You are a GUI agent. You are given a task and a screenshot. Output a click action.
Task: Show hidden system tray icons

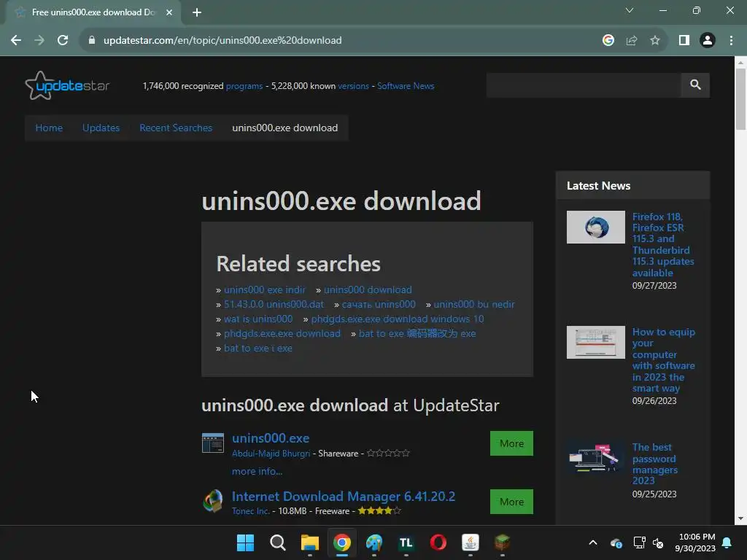pos(593,542)
